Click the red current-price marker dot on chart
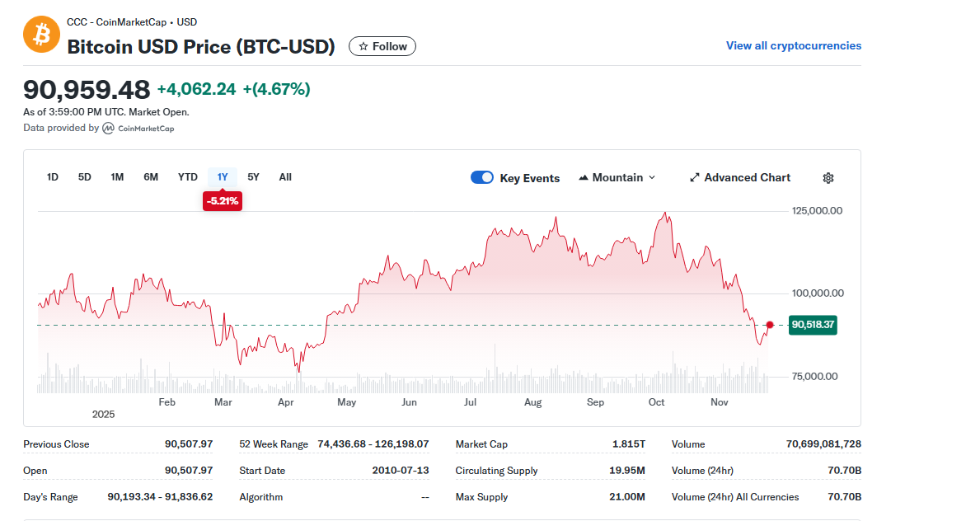 770,325
